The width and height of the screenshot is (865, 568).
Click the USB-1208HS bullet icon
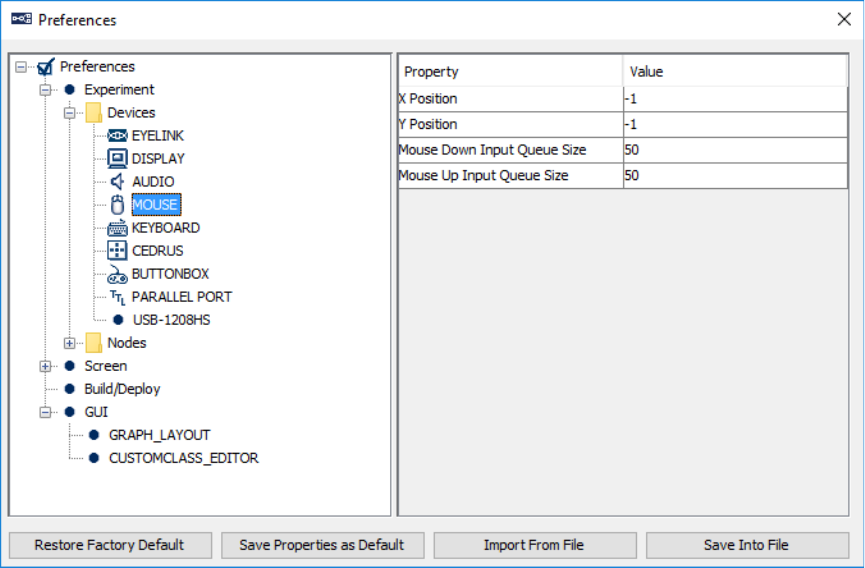point(118,320)
